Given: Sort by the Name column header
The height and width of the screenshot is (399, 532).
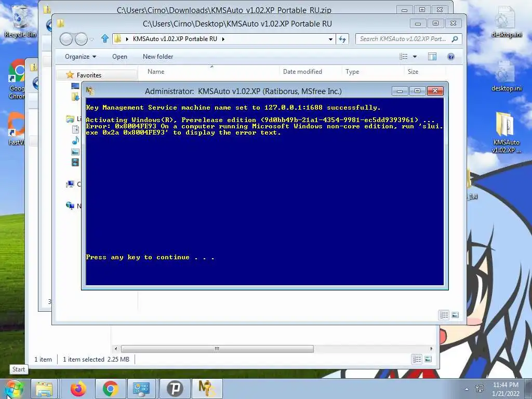Looking at the screenshot, I should (156, 72).
